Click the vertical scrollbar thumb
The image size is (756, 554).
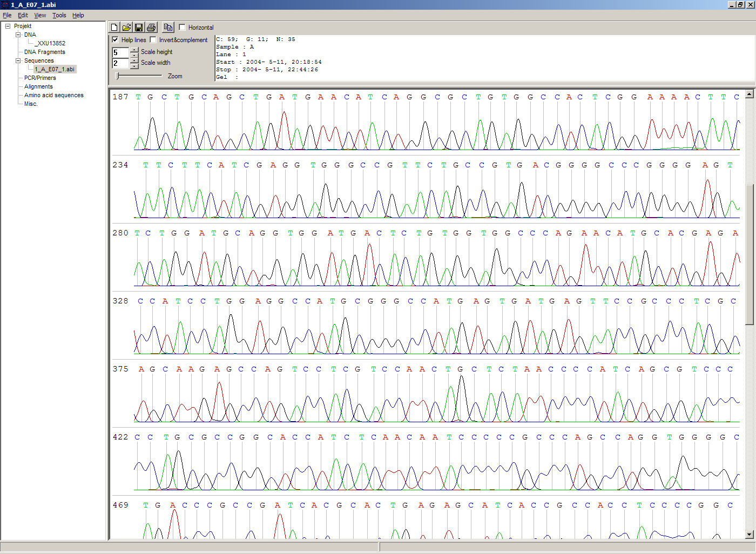(x=750, y=255)
